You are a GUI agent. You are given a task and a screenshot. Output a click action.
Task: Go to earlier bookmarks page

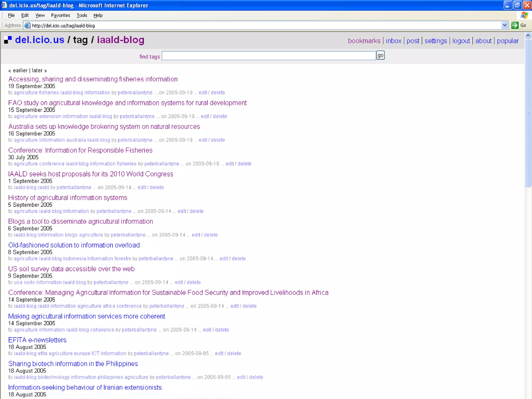20,70
